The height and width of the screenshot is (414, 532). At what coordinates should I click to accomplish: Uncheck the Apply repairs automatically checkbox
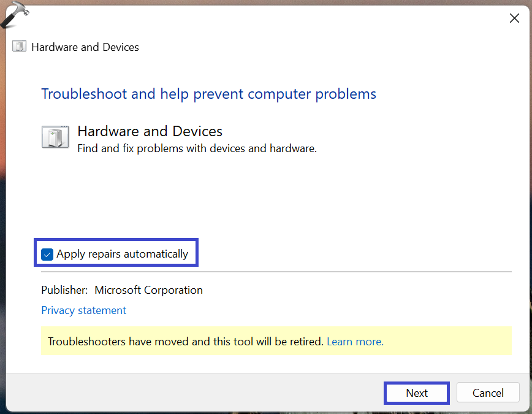(47, 254)
